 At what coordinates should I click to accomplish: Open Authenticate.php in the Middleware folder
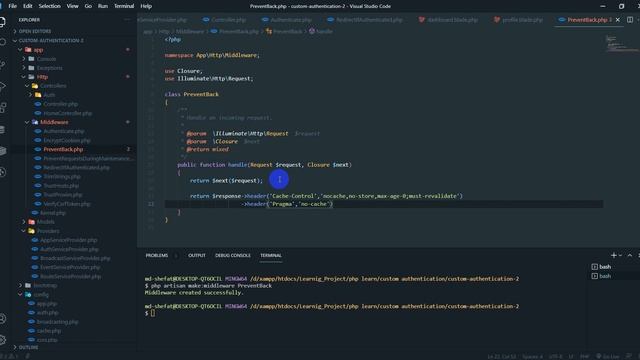point(64,131)
